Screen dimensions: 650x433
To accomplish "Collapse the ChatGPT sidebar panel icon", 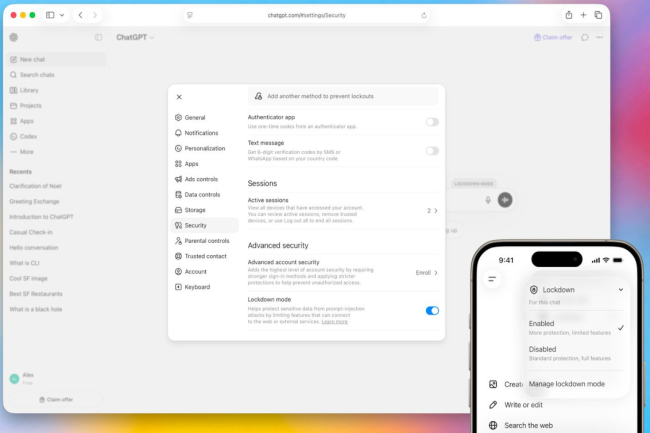I will pyautogui.click(x=98, y=37).
